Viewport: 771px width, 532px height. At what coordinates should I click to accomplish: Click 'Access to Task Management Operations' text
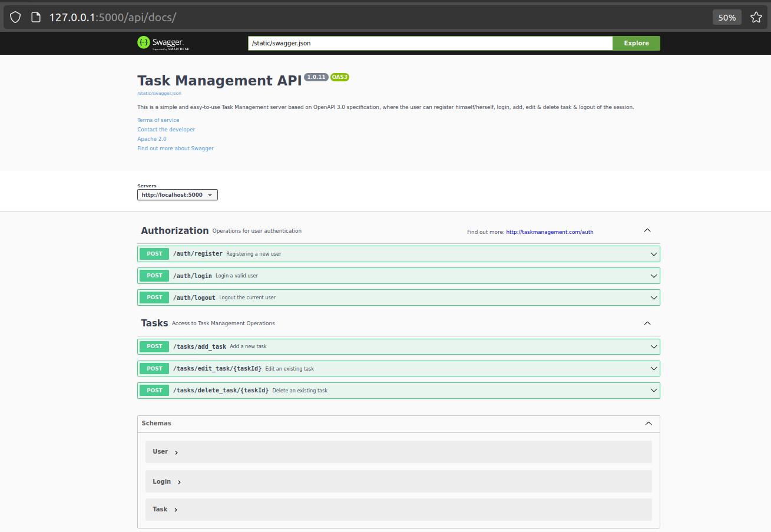223,323
